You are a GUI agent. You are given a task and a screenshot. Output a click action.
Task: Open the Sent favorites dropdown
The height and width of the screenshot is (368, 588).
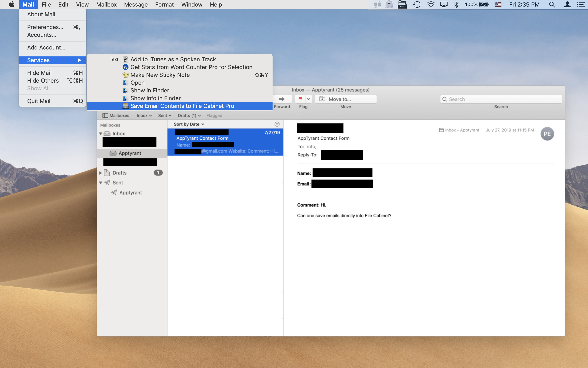point(165,115)
